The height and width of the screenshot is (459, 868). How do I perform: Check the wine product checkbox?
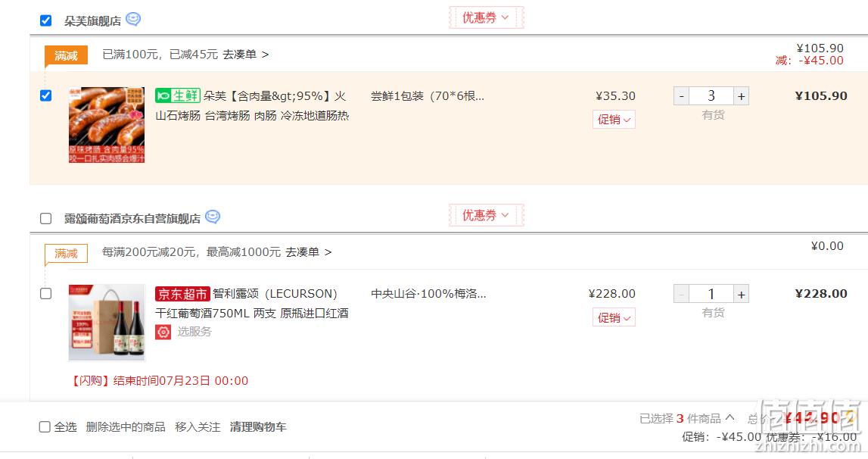tap(46, 293)
